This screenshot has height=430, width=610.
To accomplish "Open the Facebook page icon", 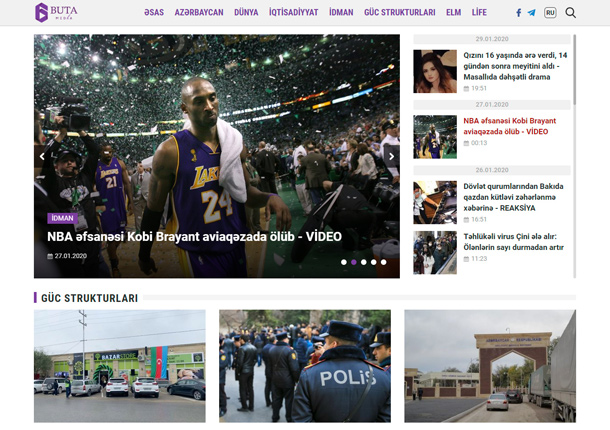I will pyautogui.click(x=518, y=13).
